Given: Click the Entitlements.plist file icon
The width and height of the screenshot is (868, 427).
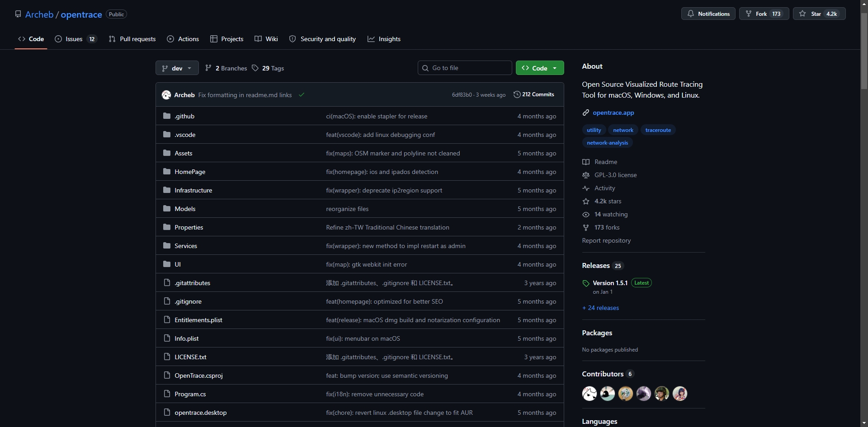Looking at the screenshot, I should click(167, 320).
